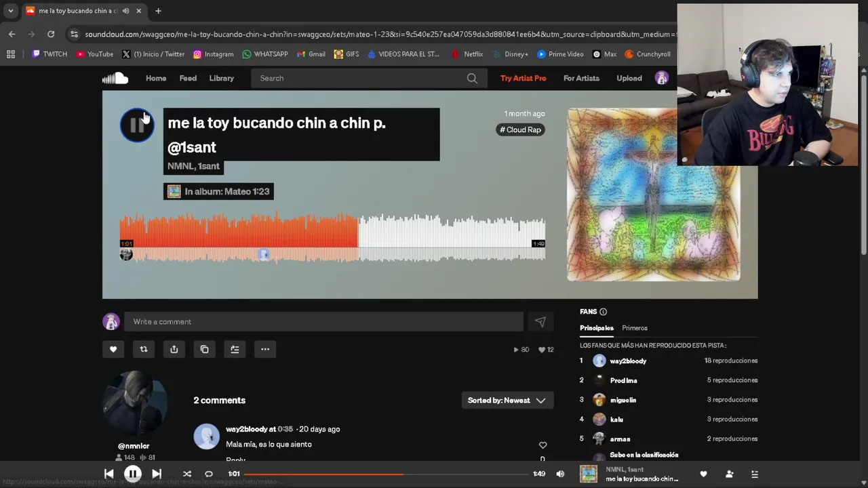
Task: Click the search magnifier icon
Action: (472, 79)
